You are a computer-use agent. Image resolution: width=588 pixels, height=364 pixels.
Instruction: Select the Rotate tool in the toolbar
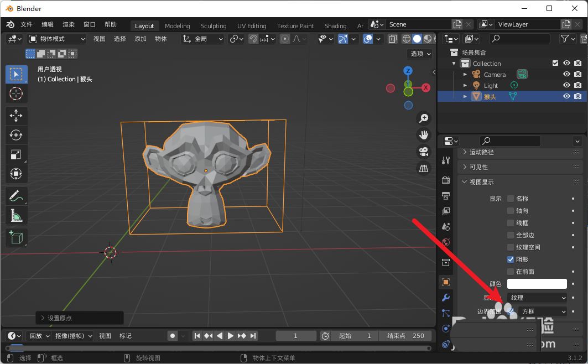tap(16, 134)
